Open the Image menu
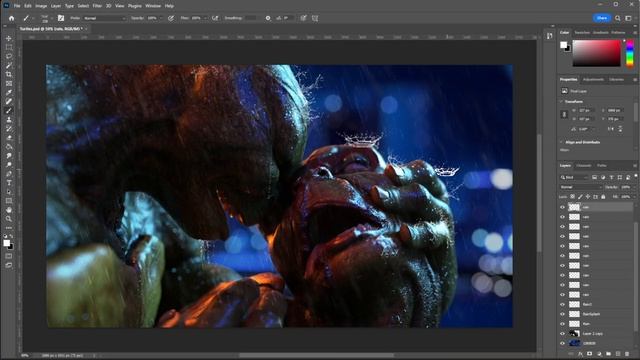 pyautogui.click(x=41, y=6)
